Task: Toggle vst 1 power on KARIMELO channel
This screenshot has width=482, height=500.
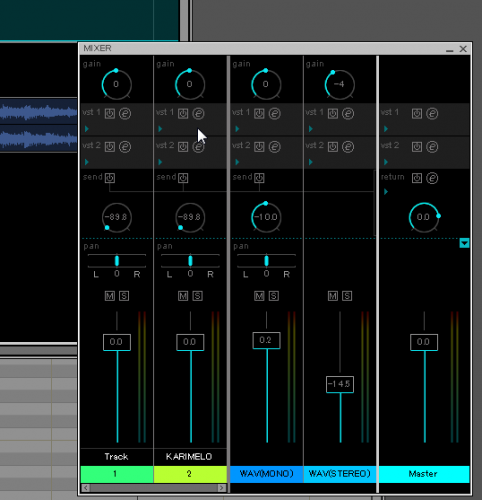Action: click(183, 114)
